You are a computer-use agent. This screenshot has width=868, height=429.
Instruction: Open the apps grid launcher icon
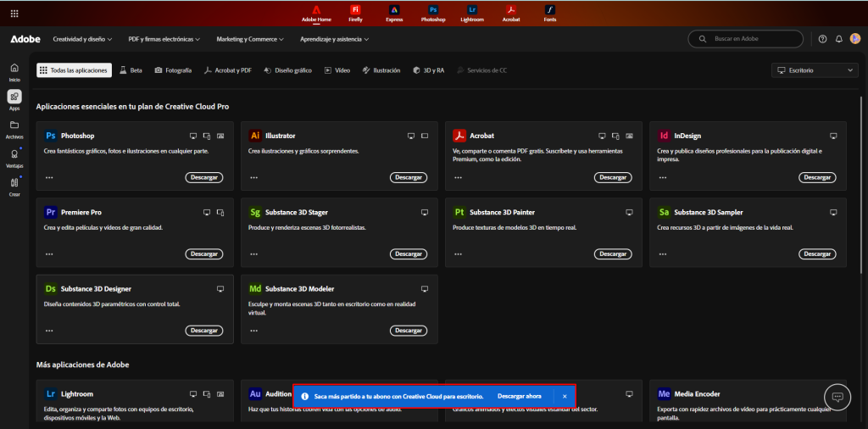[x=15, y=14]
